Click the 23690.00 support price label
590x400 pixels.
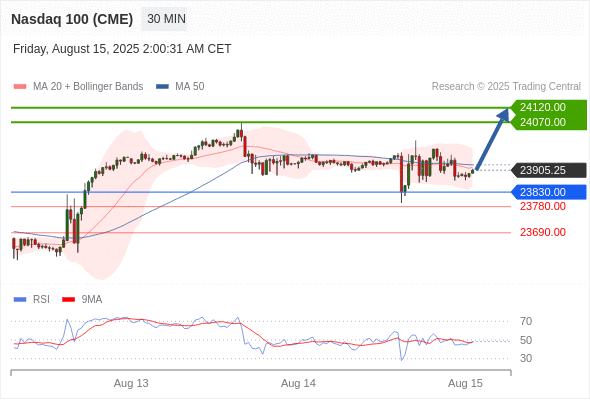tap(543, 232)
